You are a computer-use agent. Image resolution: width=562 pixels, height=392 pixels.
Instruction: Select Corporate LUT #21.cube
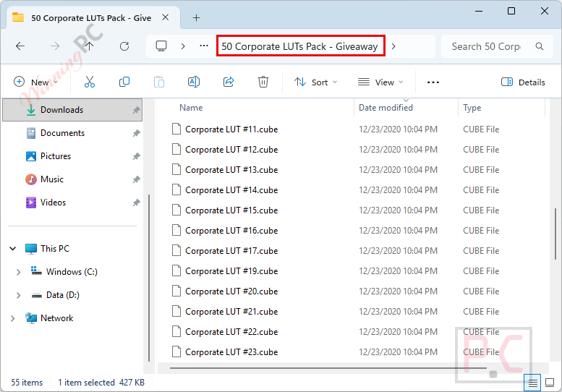click(231, 312)
